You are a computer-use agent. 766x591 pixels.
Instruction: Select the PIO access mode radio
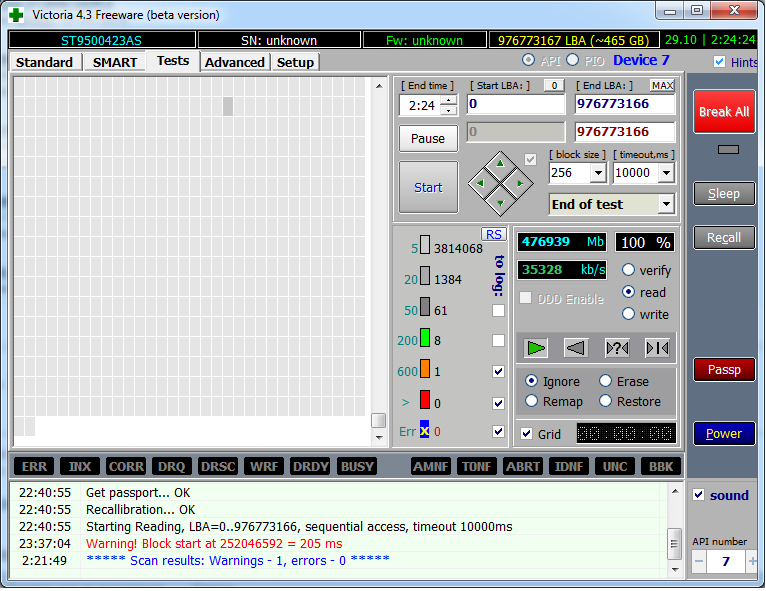click(573, 60)
